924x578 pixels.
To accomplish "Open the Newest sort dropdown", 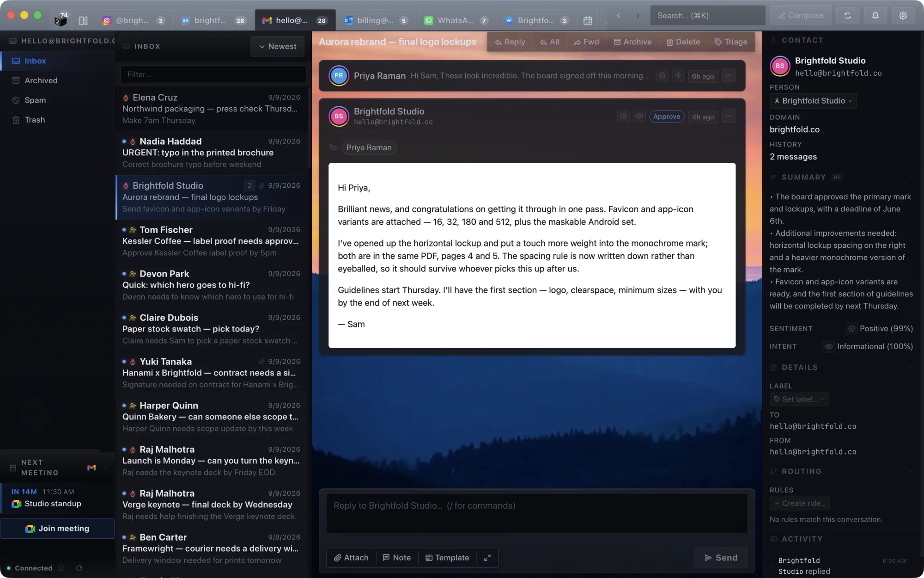I will coord(277,46).
